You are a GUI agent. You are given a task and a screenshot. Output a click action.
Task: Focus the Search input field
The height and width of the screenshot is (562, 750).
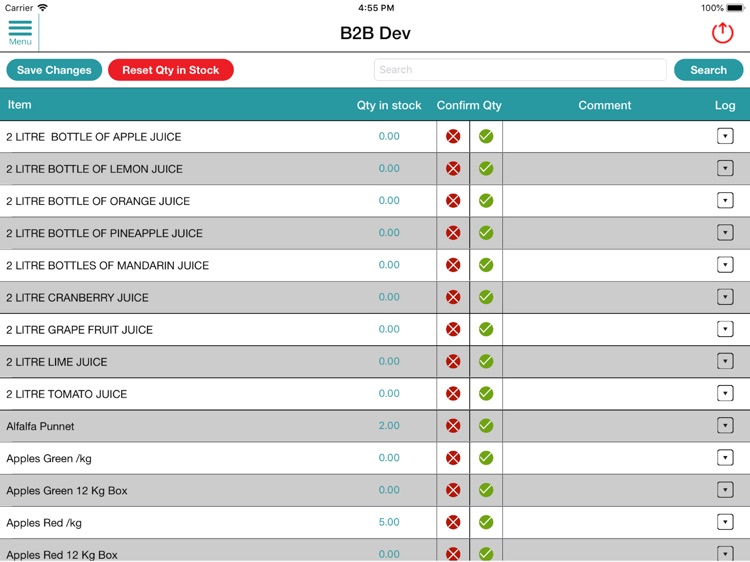click(520, 70)
